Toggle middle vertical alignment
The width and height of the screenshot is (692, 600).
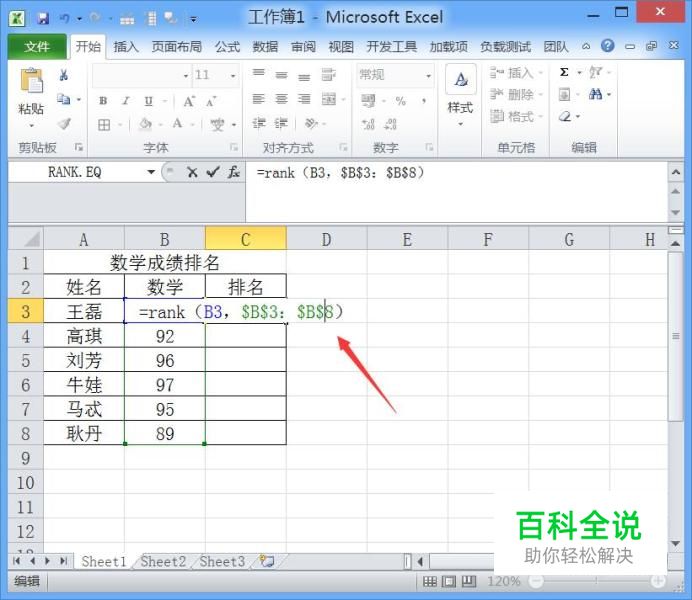pyautogui.click(x=281, y=75)
